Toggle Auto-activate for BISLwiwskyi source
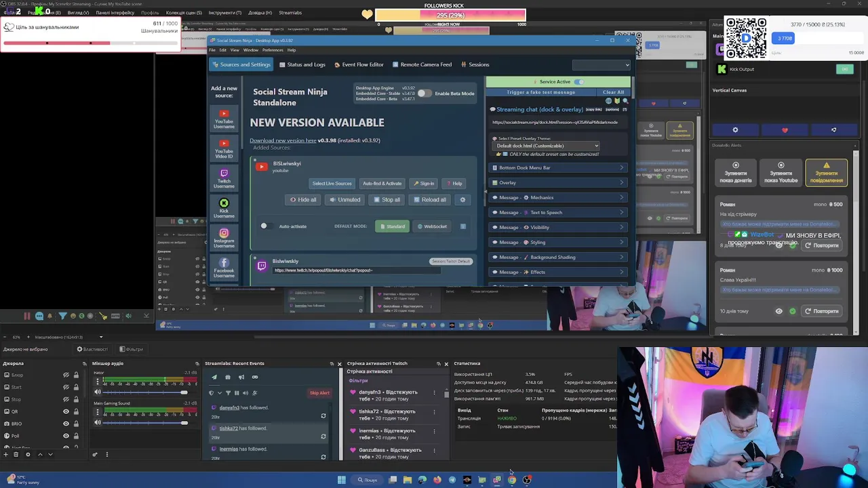The width and height of the screenshot is (868, 488). [266, 226]
